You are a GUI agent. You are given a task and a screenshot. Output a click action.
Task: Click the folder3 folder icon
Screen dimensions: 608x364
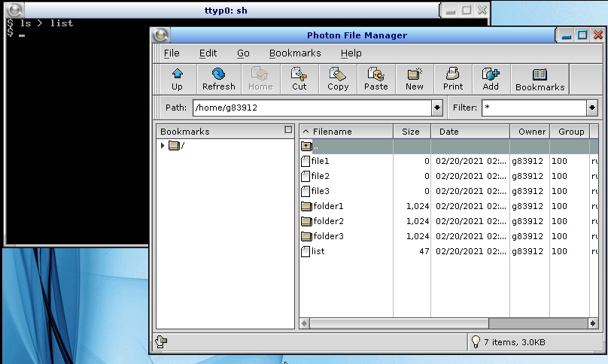[x=306, y=236]
